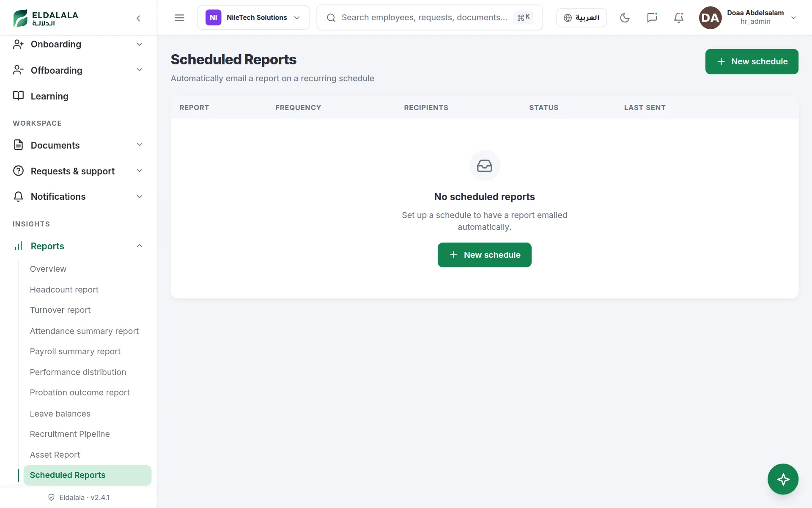The width and height of the screenshot is (812, 508).
Task: Open the messages chat icon
Action: coord(652,18)
